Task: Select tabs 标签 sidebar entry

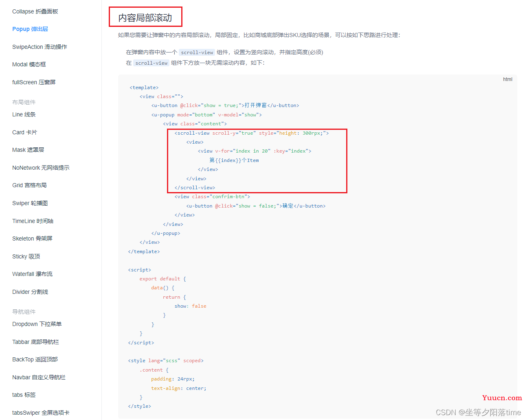Action: (x=24, y=395)
